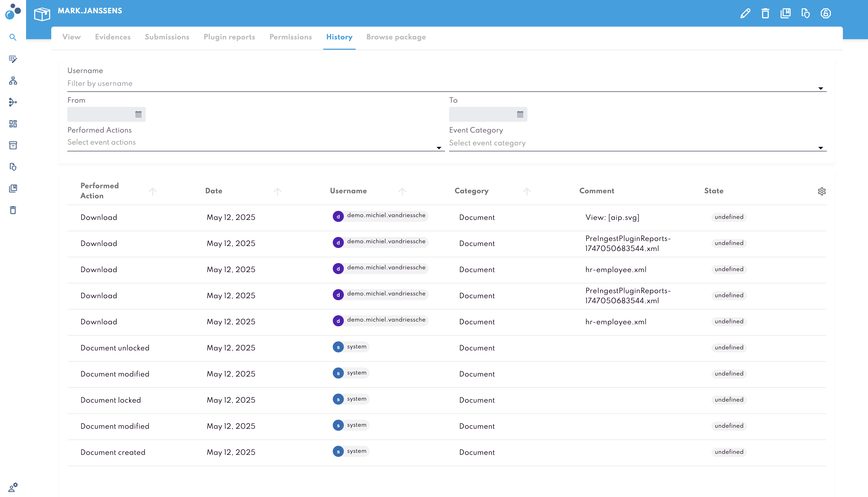This screenshot has height=497, width=868.
Task: Expand the Event Category dropdown
Action: click(821, 148)
